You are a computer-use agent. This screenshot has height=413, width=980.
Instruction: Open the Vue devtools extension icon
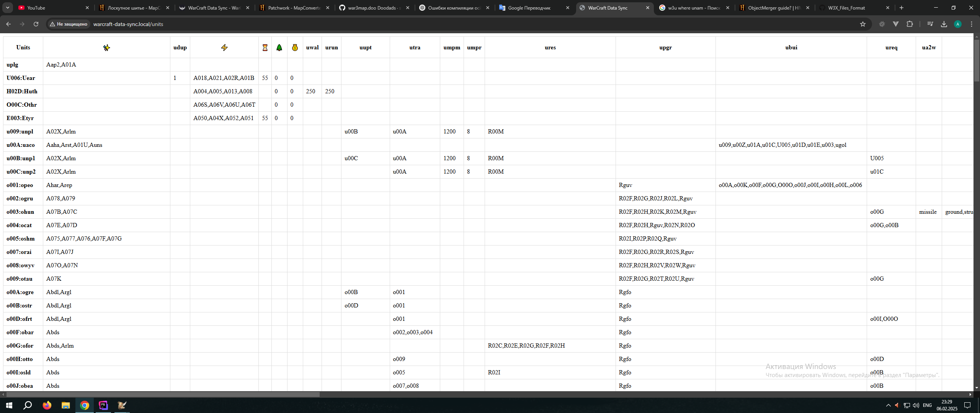pyautogui.click(x=896, y=24)
